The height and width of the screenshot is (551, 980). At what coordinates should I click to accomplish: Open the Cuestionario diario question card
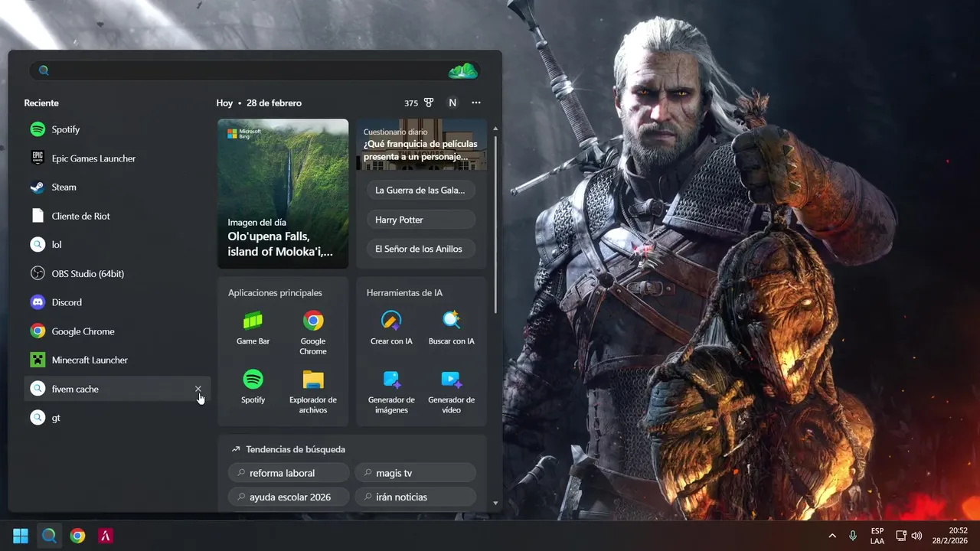421,145
